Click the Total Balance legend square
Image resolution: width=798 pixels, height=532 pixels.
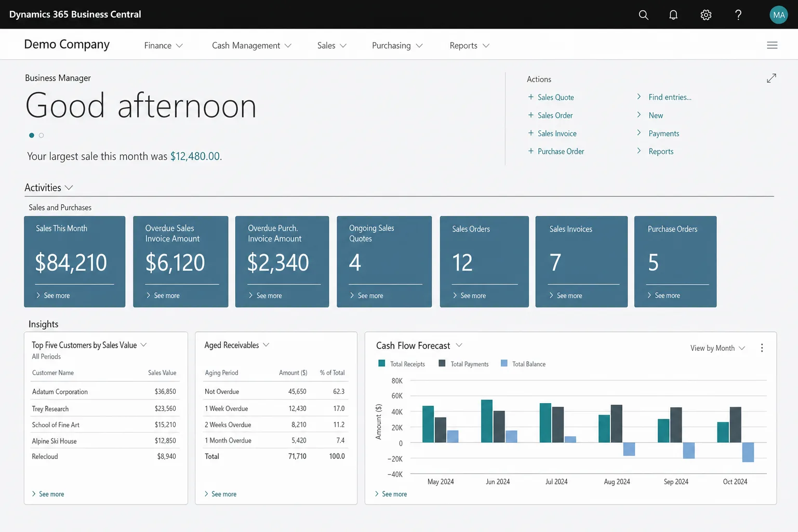504,363
